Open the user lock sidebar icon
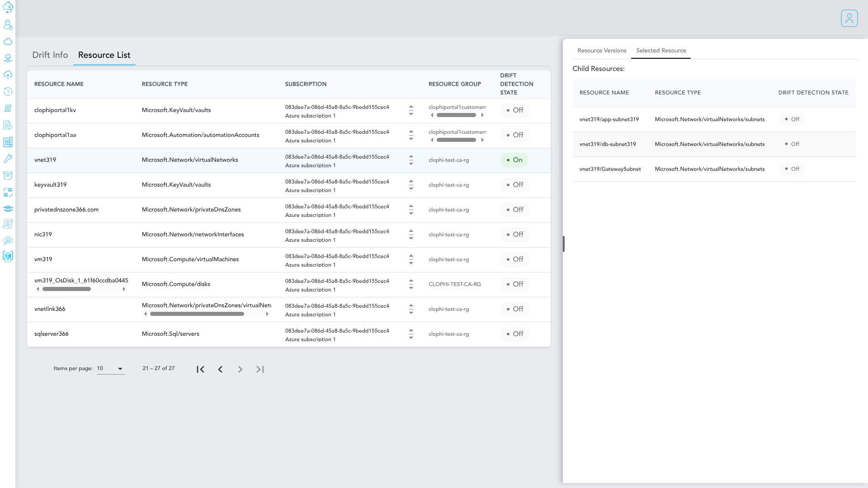 pyautogui.click(x=8, y=24)
